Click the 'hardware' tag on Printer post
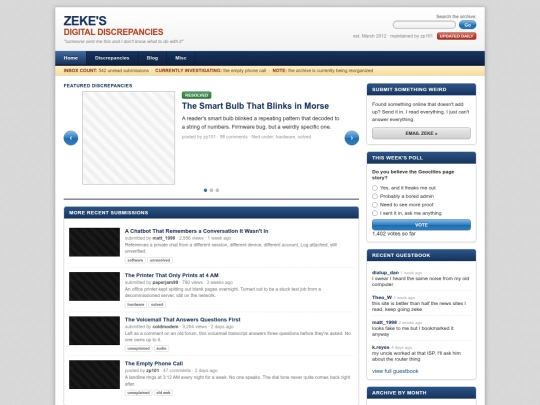Viewport: 540px width, 405px height. (x=136, y=304)
